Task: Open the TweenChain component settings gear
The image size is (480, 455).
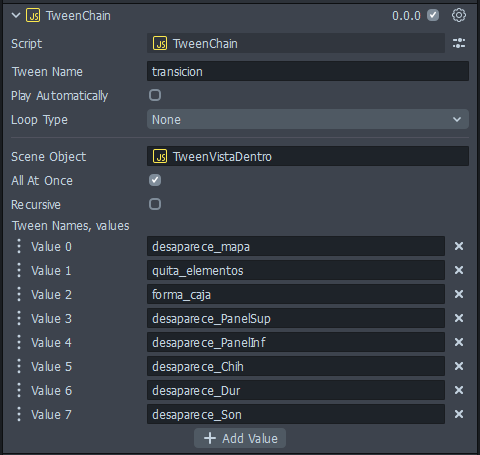Action: pyautogui.click(x=459, y=15)
